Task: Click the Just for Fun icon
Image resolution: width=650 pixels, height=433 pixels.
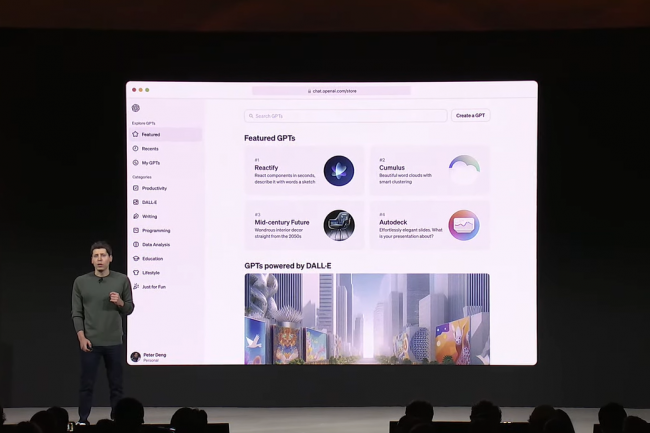Action: click(x=136, y=286)
